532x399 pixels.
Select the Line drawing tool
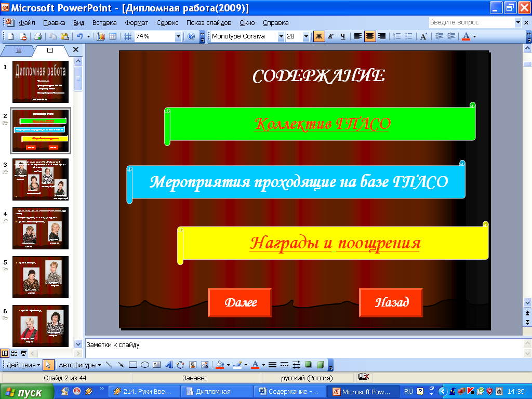click(x=109, y=365)
